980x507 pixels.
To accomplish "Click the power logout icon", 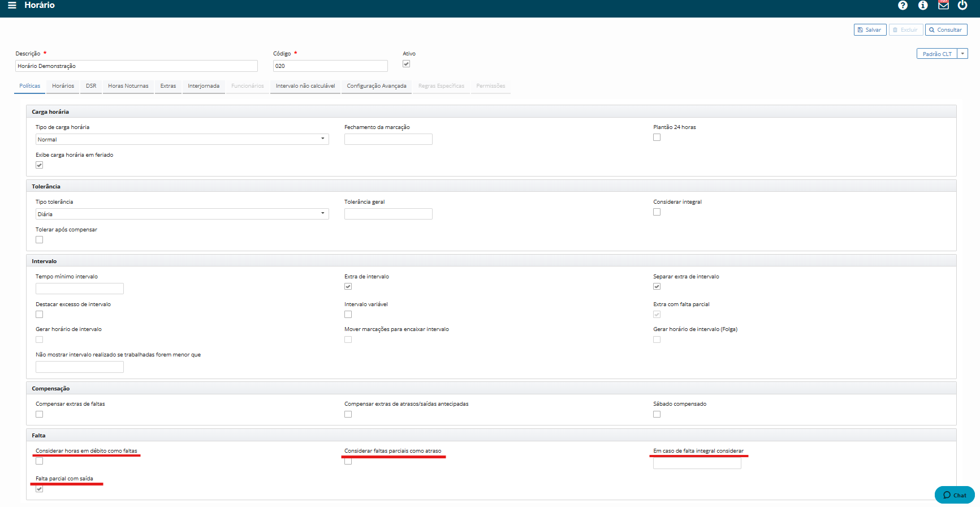I will tap(962, 5).
